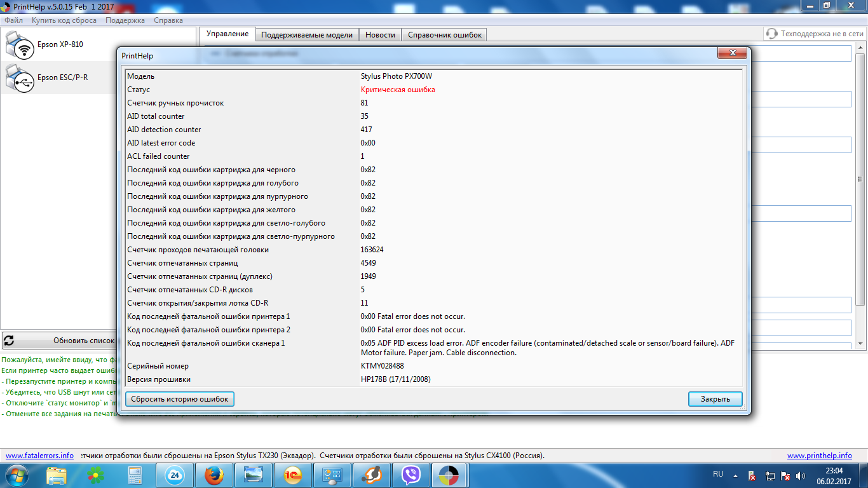Click Техподдержка не в сети status button
This screenshot has height=488, width=868.
tap(815, 34)
